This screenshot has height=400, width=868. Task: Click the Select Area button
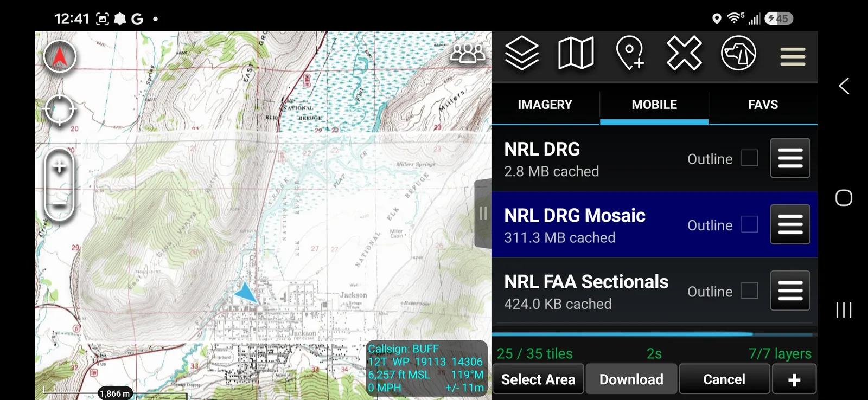(x=538, y=379)
